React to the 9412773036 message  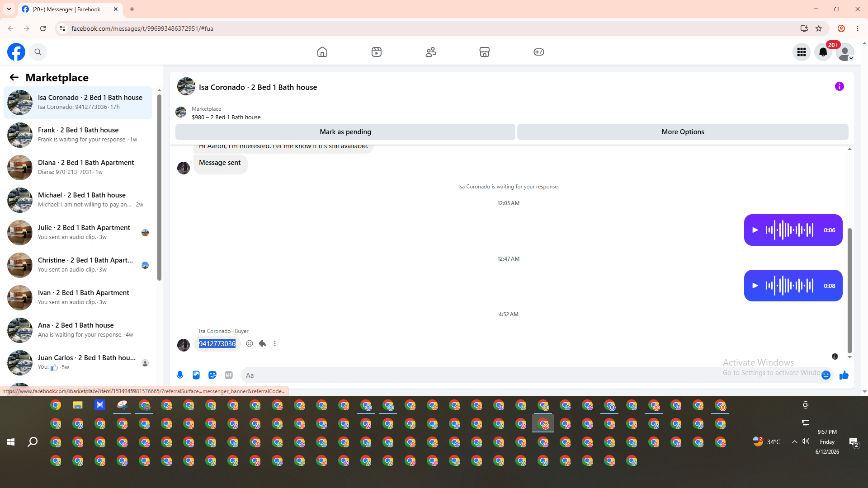point(250,343)
